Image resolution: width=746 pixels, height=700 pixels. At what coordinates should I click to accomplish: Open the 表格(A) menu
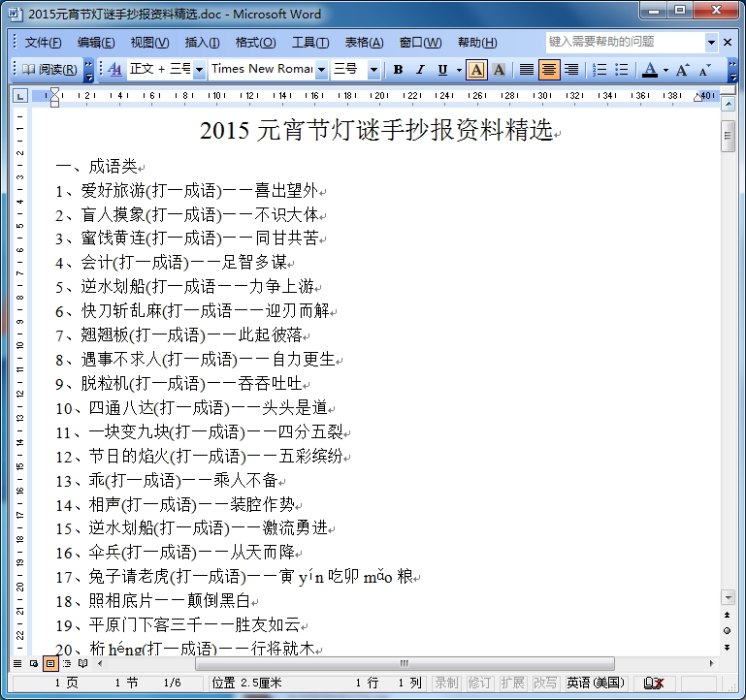coord(364,43)
